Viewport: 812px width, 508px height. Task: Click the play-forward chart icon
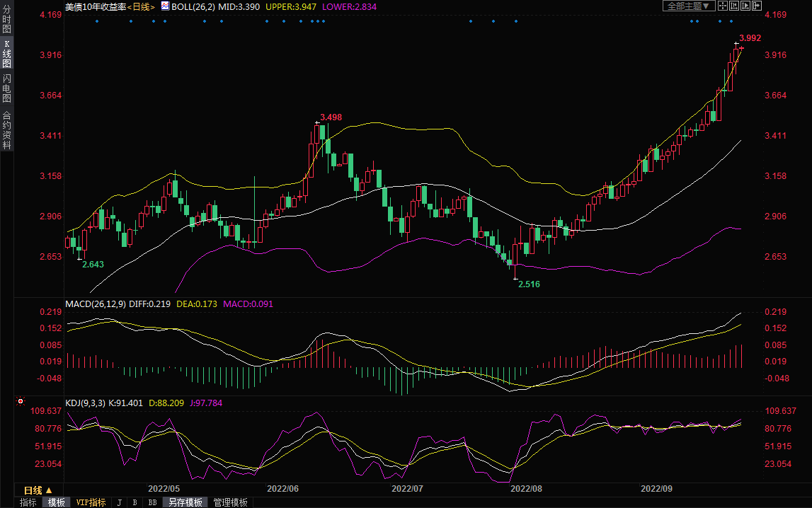point(745,6)
